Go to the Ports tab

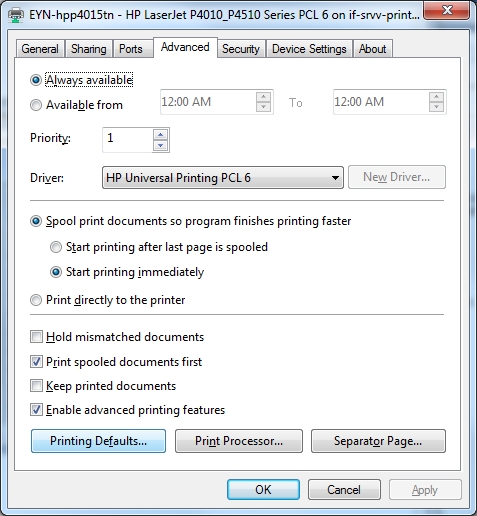(131, 49)
